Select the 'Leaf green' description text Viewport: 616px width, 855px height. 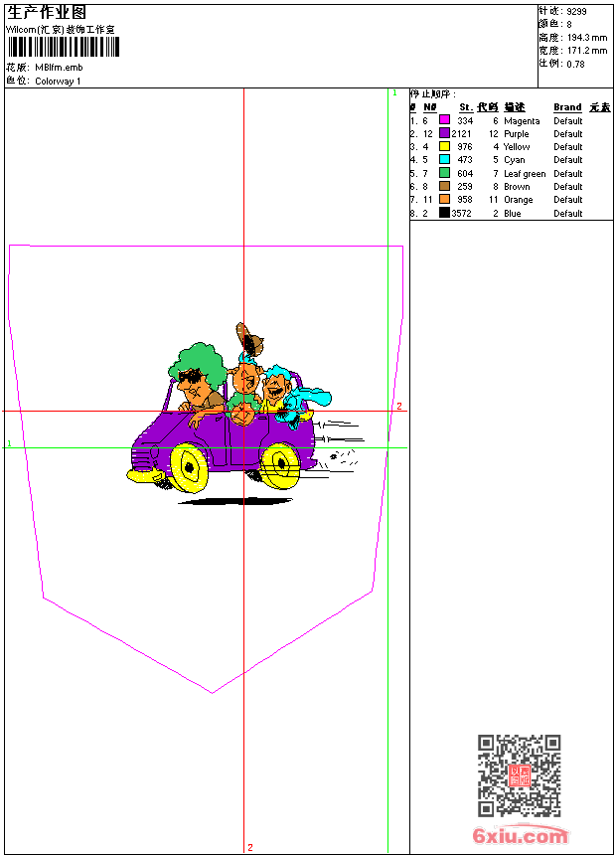(x=525, y=173)
